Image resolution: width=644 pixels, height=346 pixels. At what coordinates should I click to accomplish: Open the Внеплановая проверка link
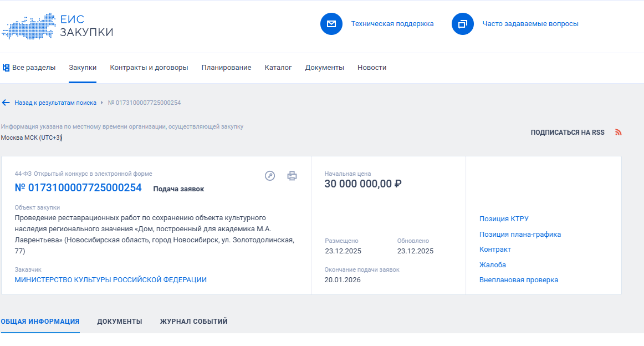coord(518,280)
